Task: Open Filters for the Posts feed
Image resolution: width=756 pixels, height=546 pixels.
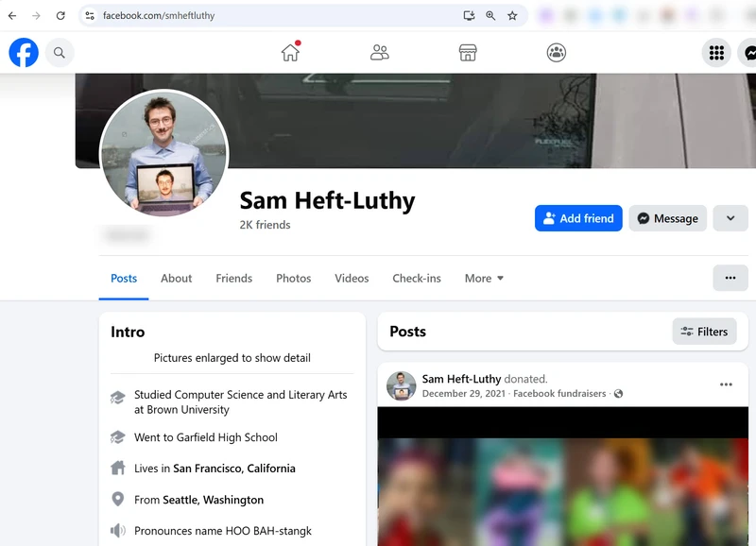Action: [x=704, y=332]
